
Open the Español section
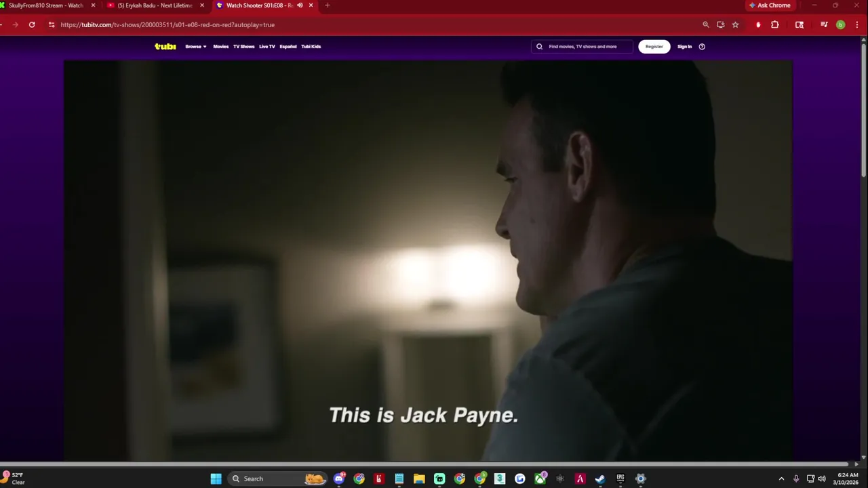(288, 47)
